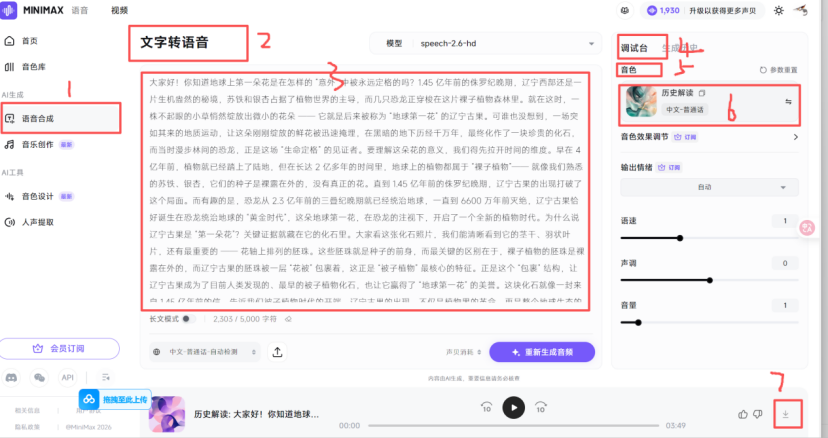This screenshot has height=438, width=828.
Task: Click the pink floating translate icon
Action: click(807, 228)
